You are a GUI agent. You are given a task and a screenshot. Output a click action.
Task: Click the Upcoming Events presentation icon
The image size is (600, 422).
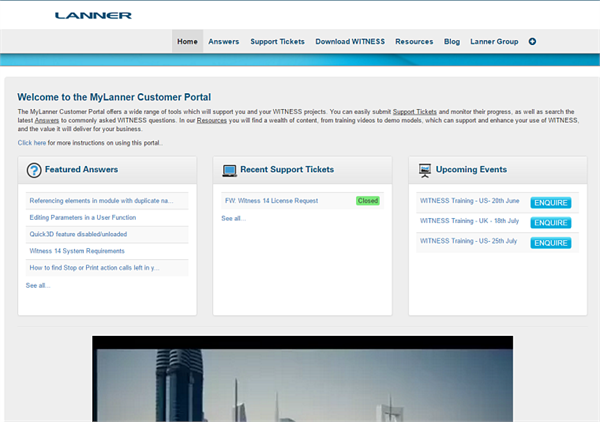[425, 171]
